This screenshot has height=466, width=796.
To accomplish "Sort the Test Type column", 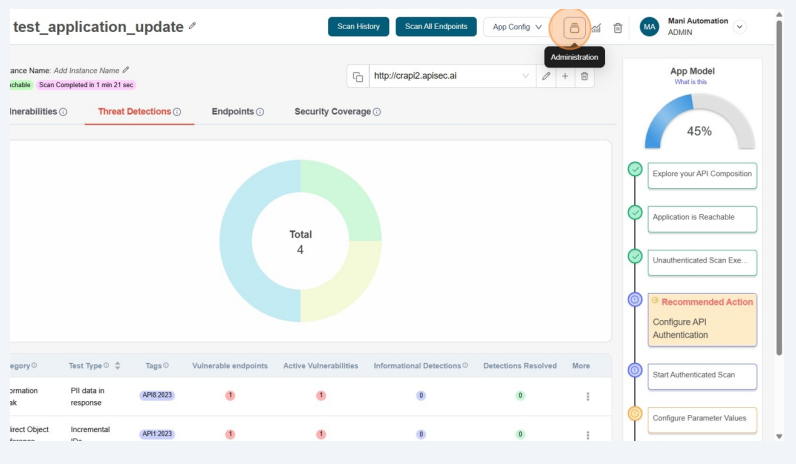I will pos(118,366).
